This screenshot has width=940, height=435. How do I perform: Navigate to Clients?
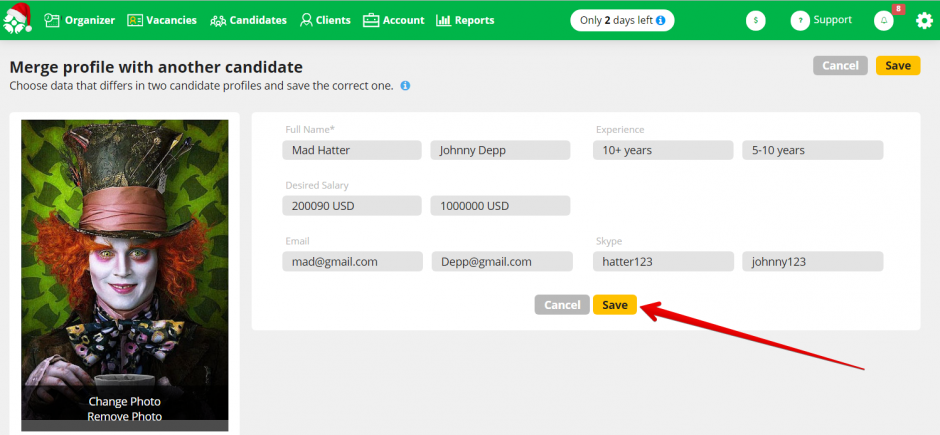325,20
